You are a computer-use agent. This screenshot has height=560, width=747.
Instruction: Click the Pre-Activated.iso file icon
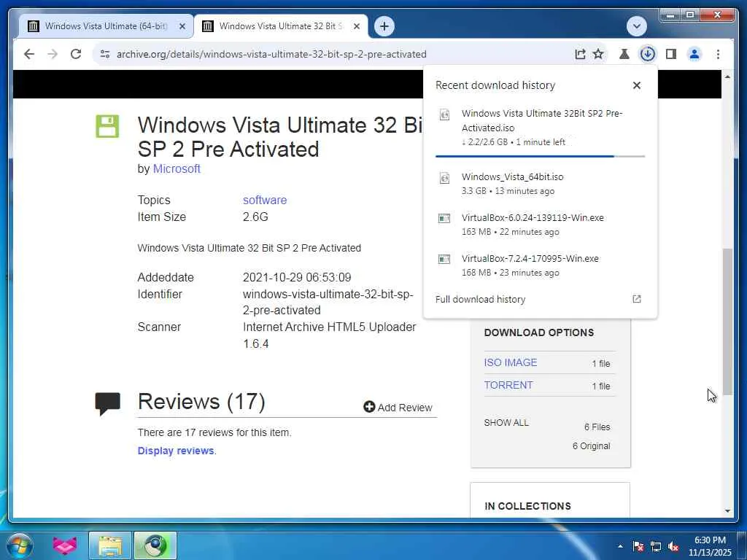444,114
